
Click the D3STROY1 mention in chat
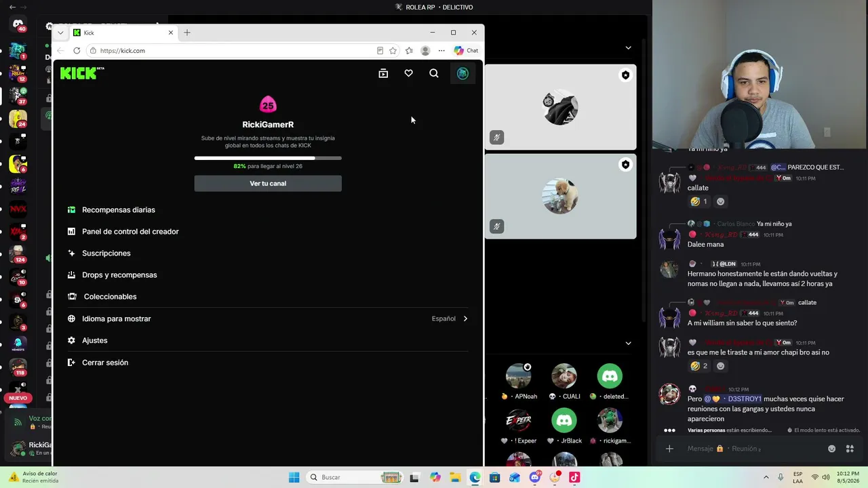tap(733, 399)
